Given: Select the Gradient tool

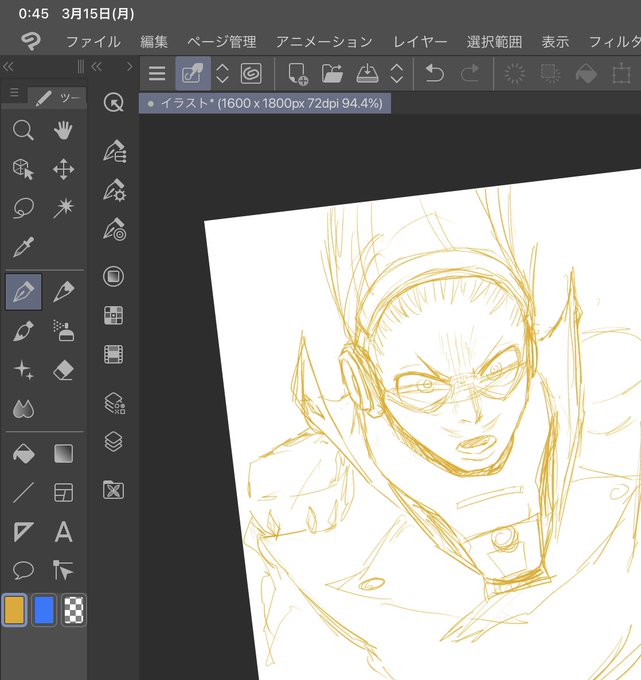Looking at the screenshot, I should click(63, 454).
